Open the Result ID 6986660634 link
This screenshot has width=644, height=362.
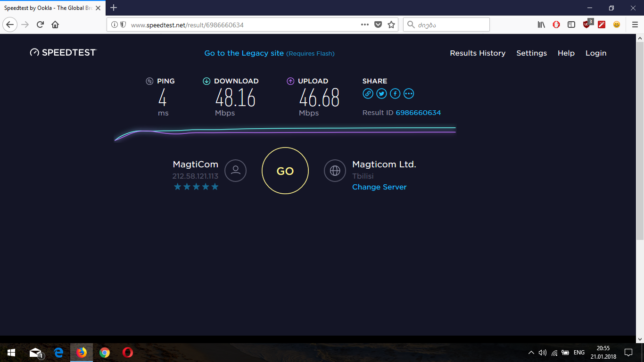coord(418,113)
